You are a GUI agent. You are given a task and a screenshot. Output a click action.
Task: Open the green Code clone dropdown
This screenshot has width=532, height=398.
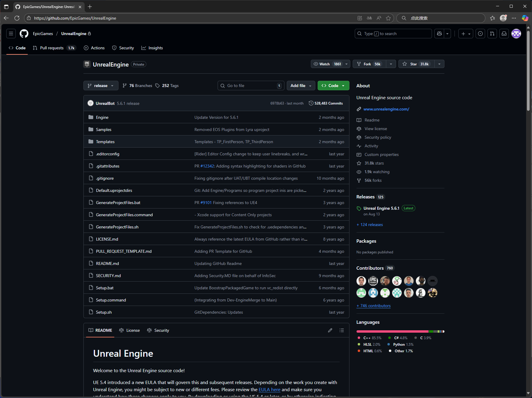tap(333, 86)
